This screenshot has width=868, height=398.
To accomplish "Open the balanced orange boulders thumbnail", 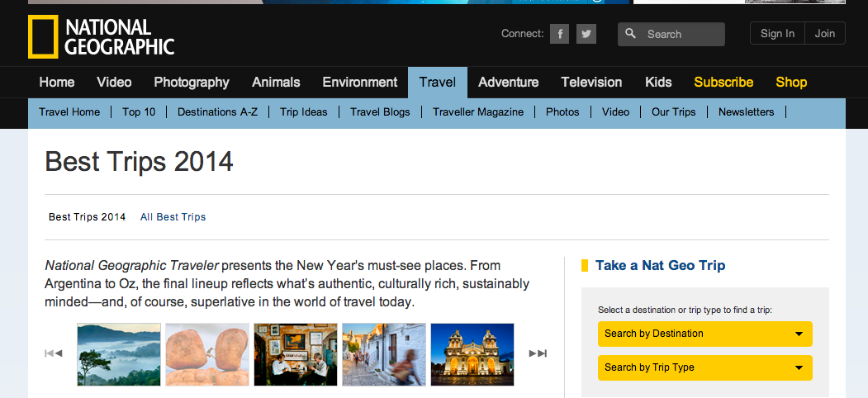I will tap(207, 354).
